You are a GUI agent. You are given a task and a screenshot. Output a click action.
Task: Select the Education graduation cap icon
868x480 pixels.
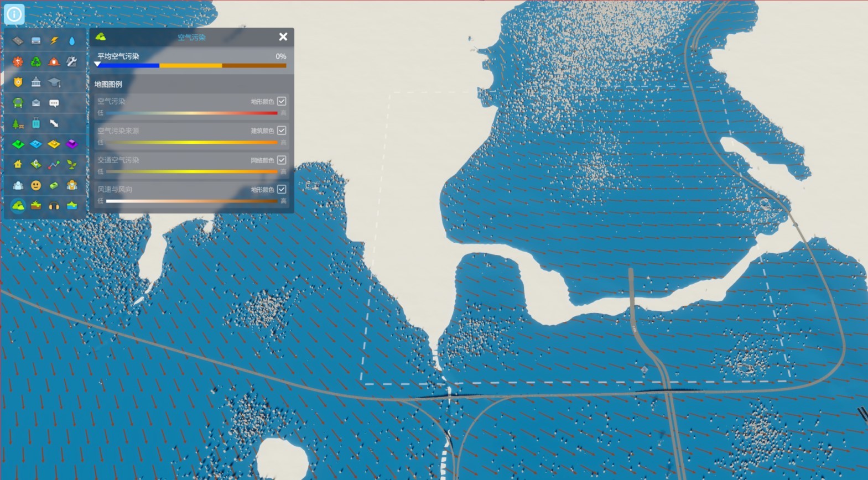(54, 82)
